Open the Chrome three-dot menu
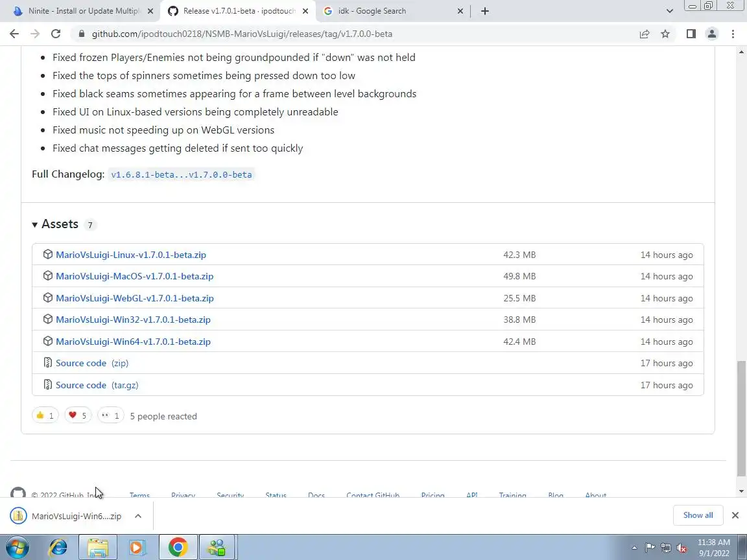 pyautogui.click(x=733, y=34)
